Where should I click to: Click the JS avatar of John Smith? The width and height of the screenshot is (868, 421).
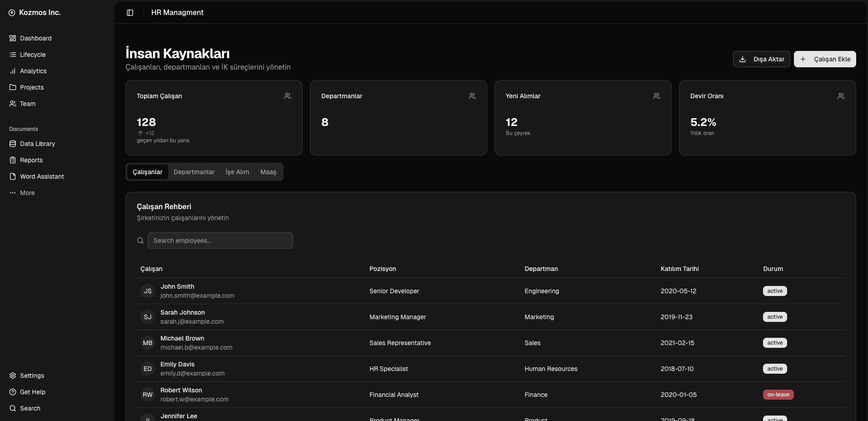pyautogui.click(x=148, y=291)
